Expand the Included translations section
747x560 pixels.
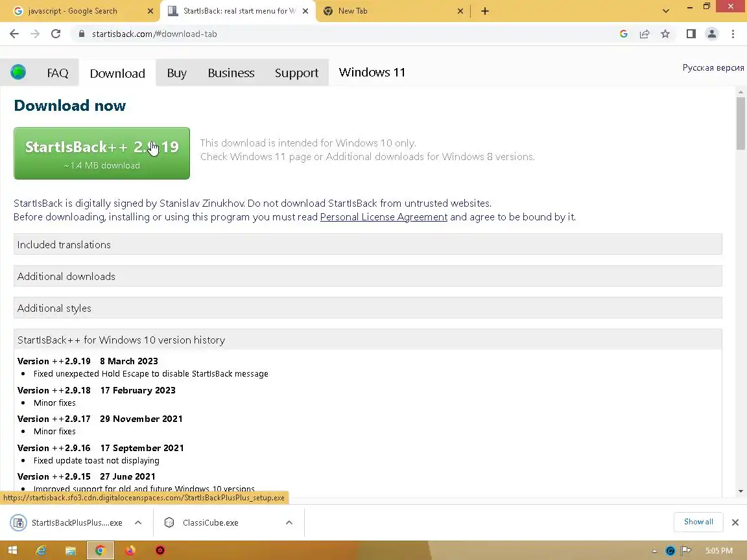pos(368,244)
